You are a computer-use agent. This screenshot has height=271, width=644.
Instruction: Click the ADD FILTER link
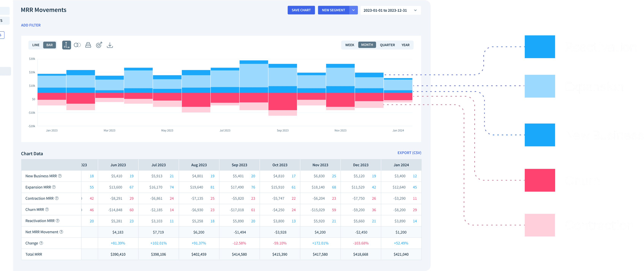[x=31, y=25]
